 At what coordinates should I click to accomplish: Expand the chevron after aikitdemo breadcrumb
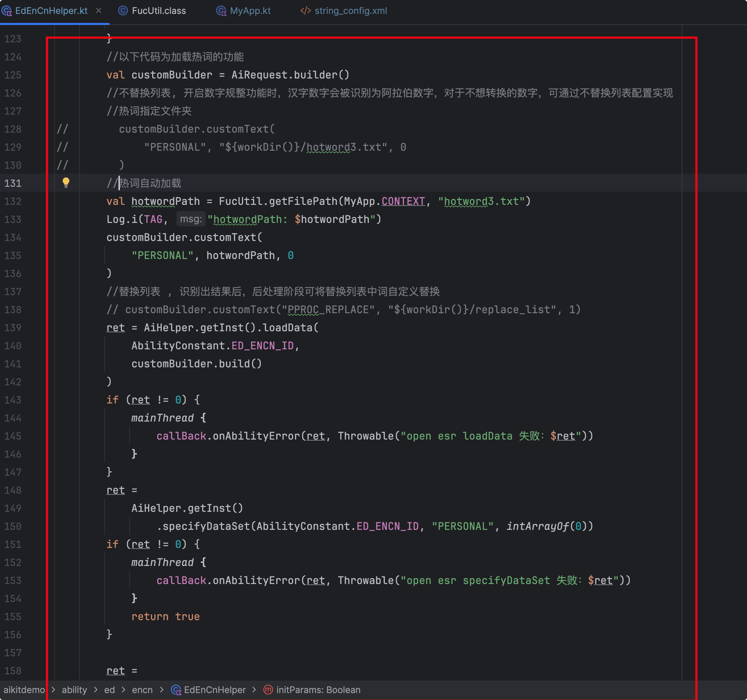(x=54, y=690)
